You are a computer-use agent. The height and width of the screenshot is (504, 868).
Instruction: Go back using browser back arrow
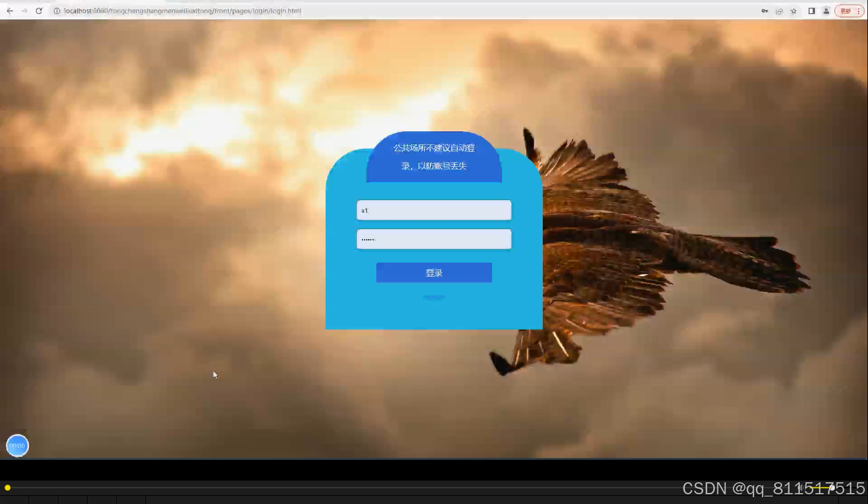[10, 11]
